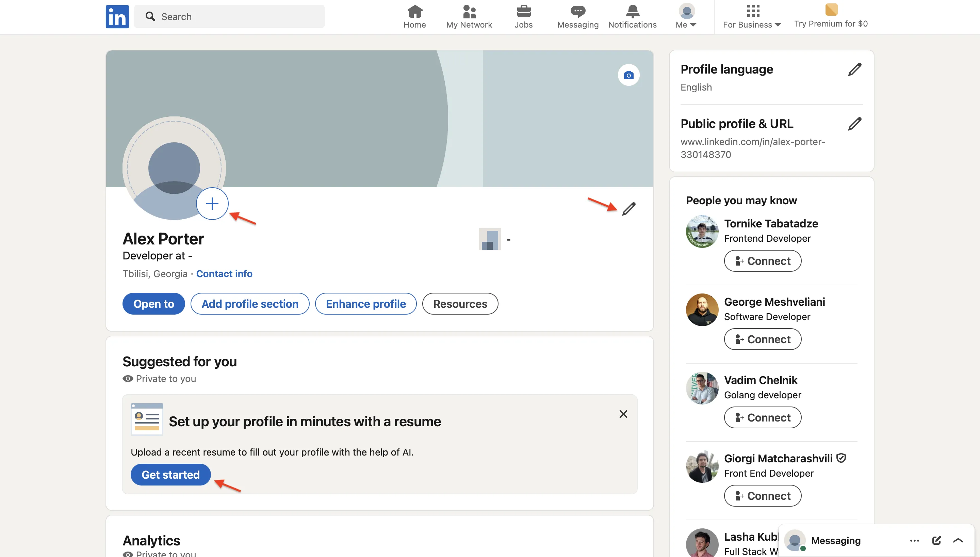This screenshot has width=980, height=557.
Task: Expand the Me dropdown menu
Action: pos(686,17)
